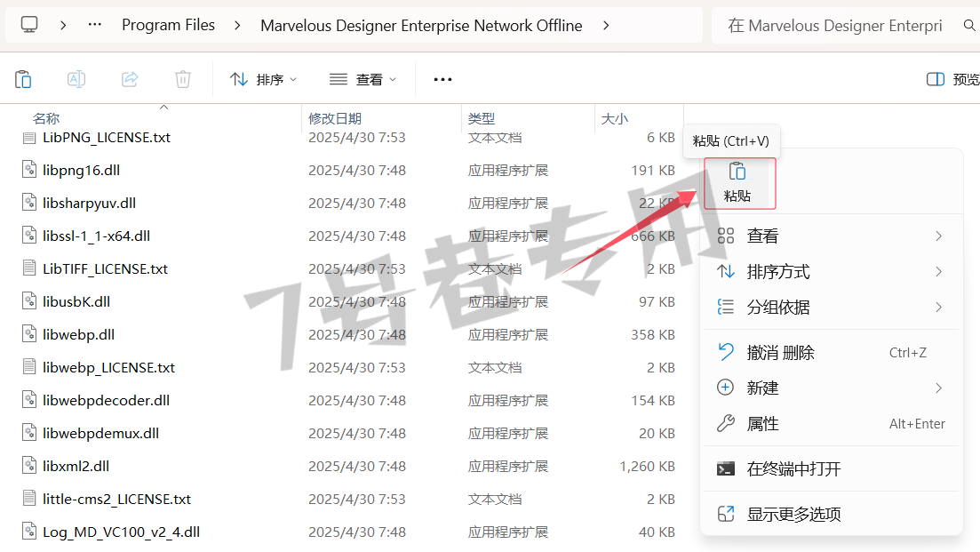Open the 查看 submenu in the context menu
Image resolution: width=980 pixels, height=552 pixels.
click(x=832, y=236)
